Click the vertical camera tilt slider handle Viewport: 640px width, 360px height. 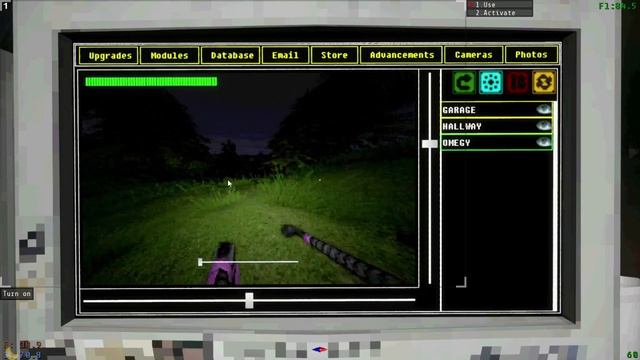tap(429, 144)
